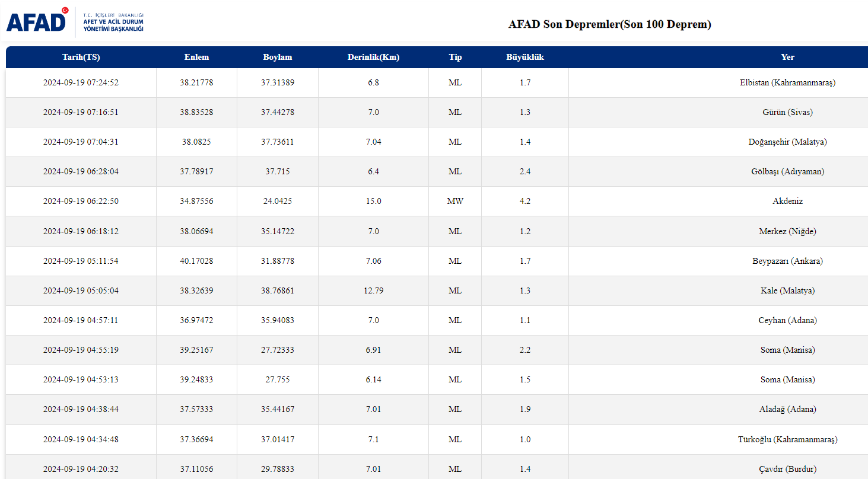Click the Yer column header
This screenshot has width=868, height=479.
787,58
